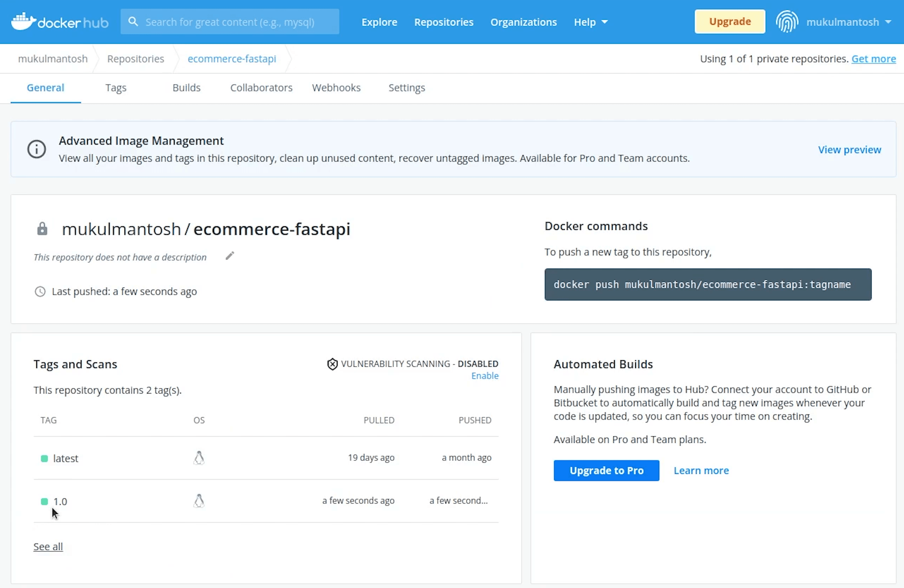Click the pencil edit description icon
This screenshot has height=588, width=904.
pyautogui.click(x=230, y=256)
